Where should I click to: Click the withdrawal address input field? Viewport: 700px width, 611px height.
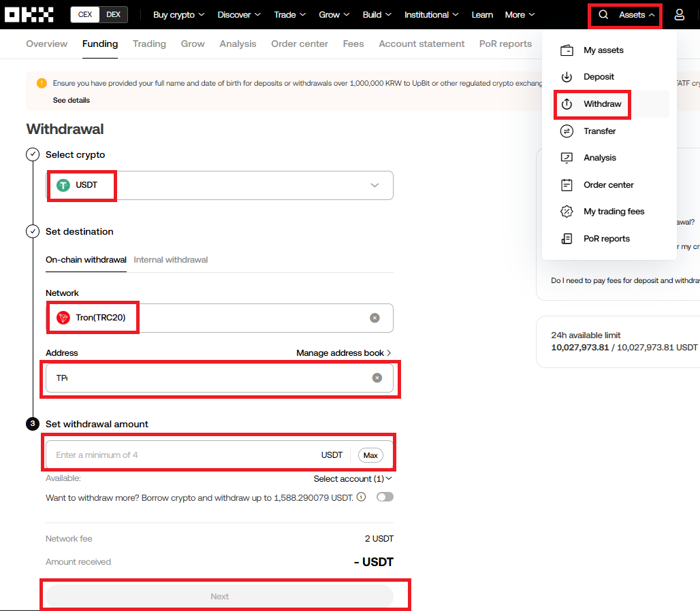(x=219, y=378)
